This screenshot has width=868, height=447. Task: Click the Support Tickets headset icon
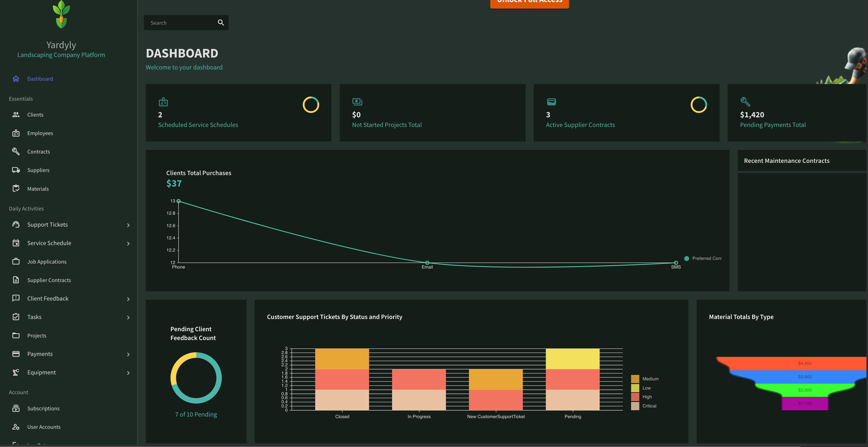[x=16, y=224]
